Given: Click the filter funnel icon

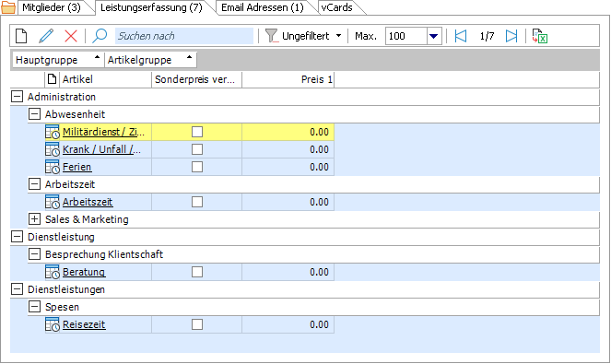Looking at the screenshot, I should [271, 36].
